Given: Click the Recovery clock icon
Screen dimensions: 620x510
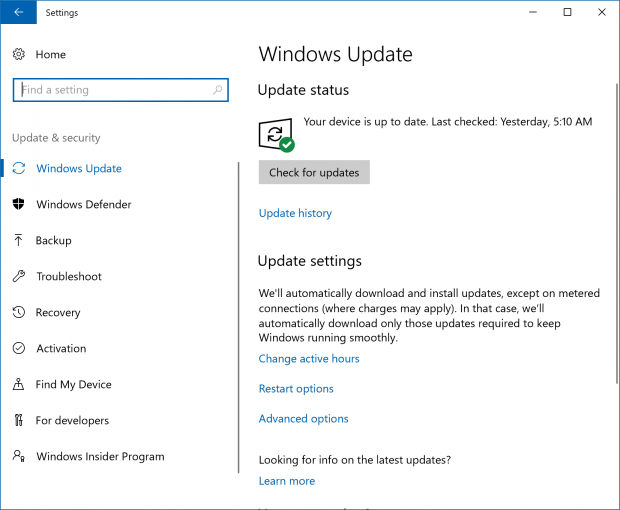Looking at the screenshot, I should (19, 312).
